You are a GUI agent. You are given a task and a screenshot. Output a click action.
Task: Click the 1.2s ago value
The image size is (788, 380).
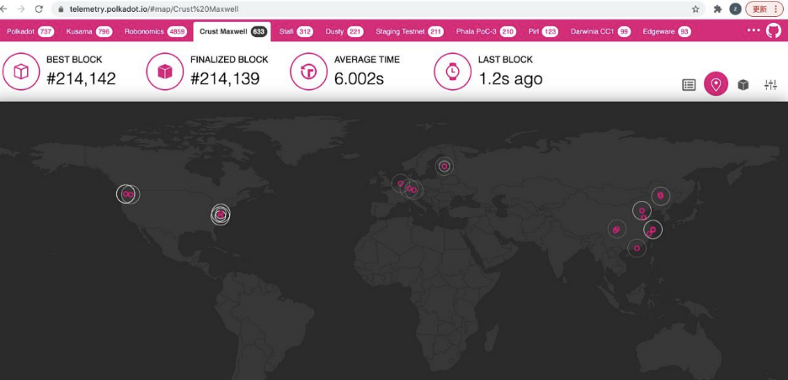coord(511,78)
